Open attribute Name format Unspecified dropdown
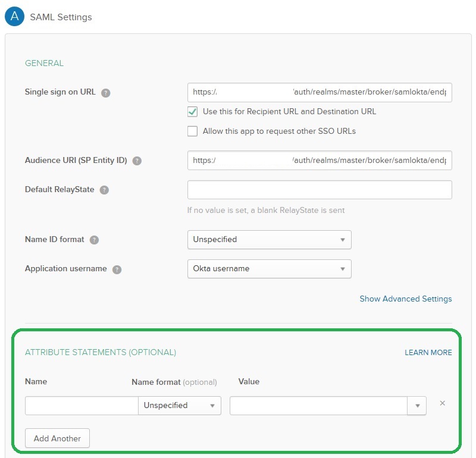The height and width of the screenshot is (458, 476). 179,406
